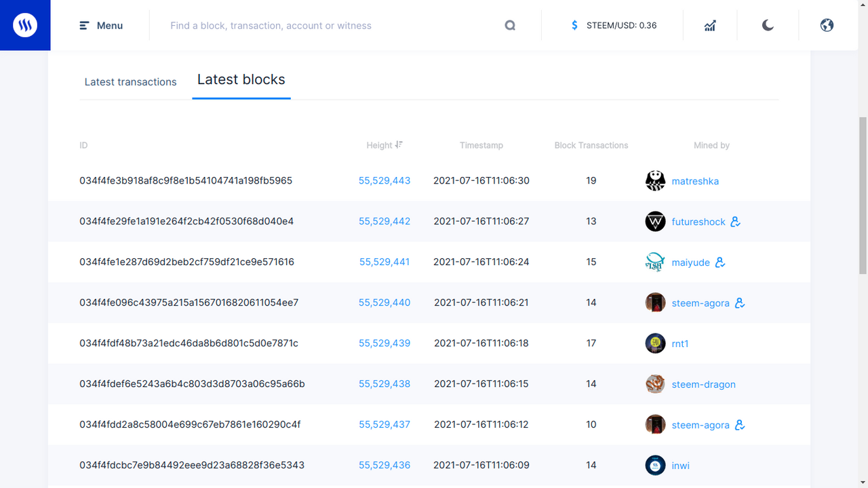Open block height 55,529,440

coord(384,303)
